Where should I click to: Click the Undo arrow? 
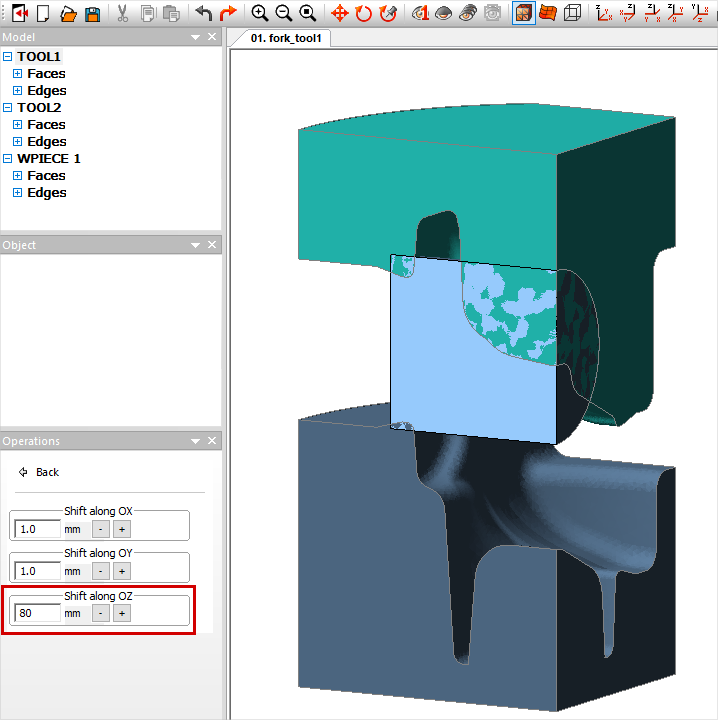coord(204,13)
